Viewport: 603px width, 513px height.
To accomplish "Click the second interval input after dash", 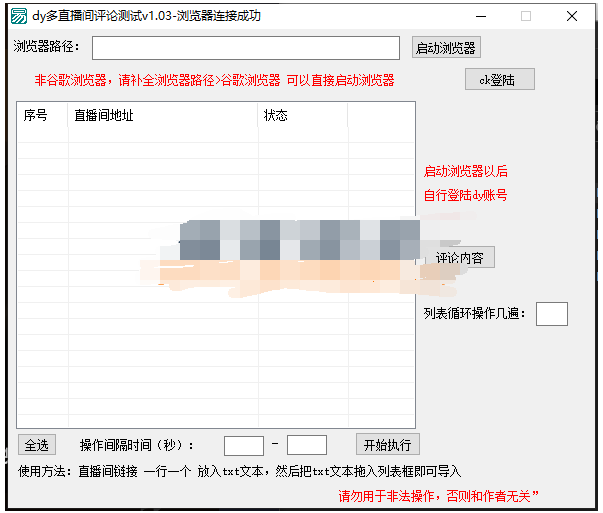I will coord(306,445).
